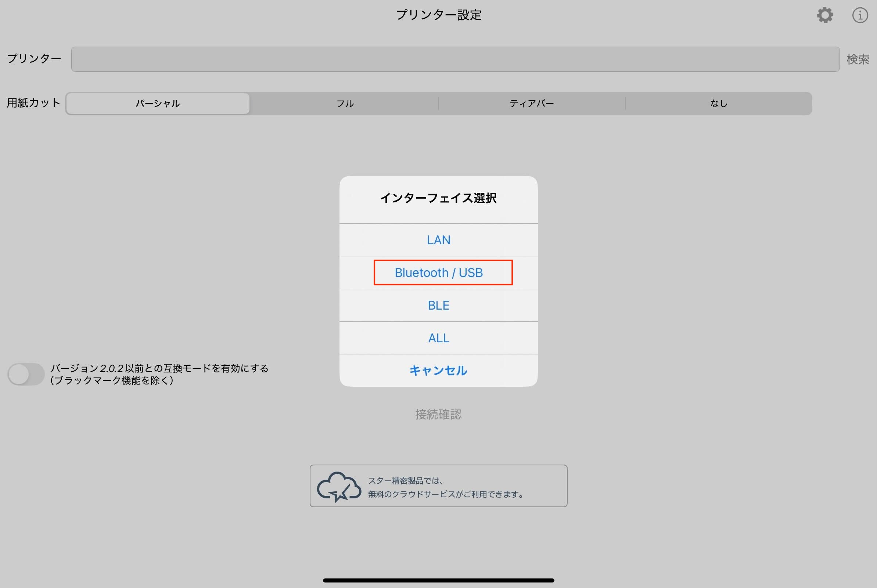Open the free cloud service banner

pyautogui.click(x=439, y=485)
